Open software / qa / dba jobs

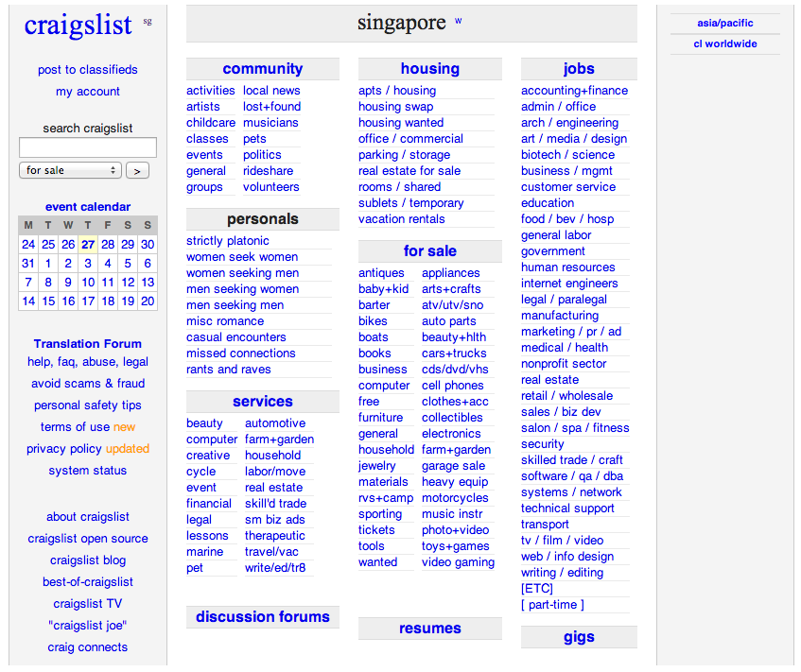tap(572, 476)
